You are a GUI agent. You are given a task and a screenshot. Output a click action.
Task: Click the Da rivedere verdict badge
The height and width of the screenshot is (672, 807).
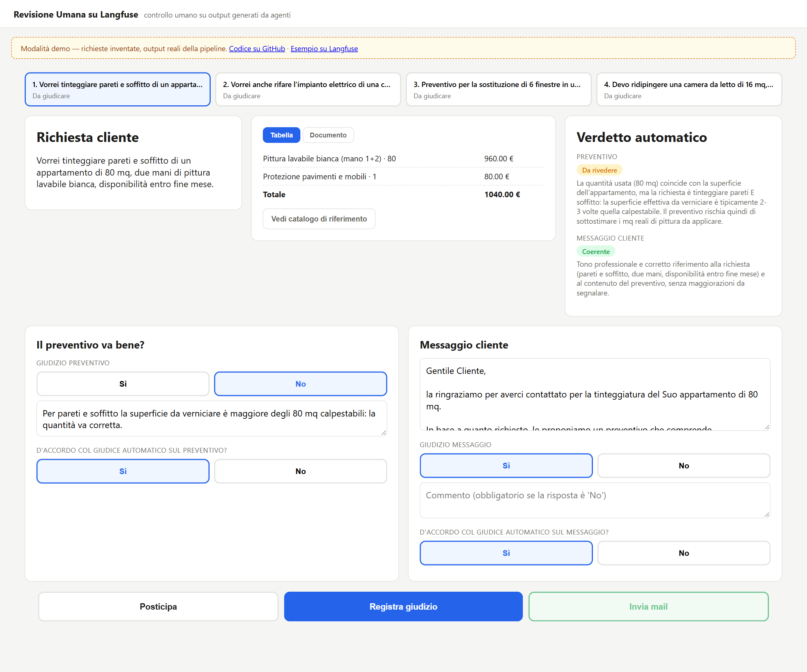pos(599,170)
